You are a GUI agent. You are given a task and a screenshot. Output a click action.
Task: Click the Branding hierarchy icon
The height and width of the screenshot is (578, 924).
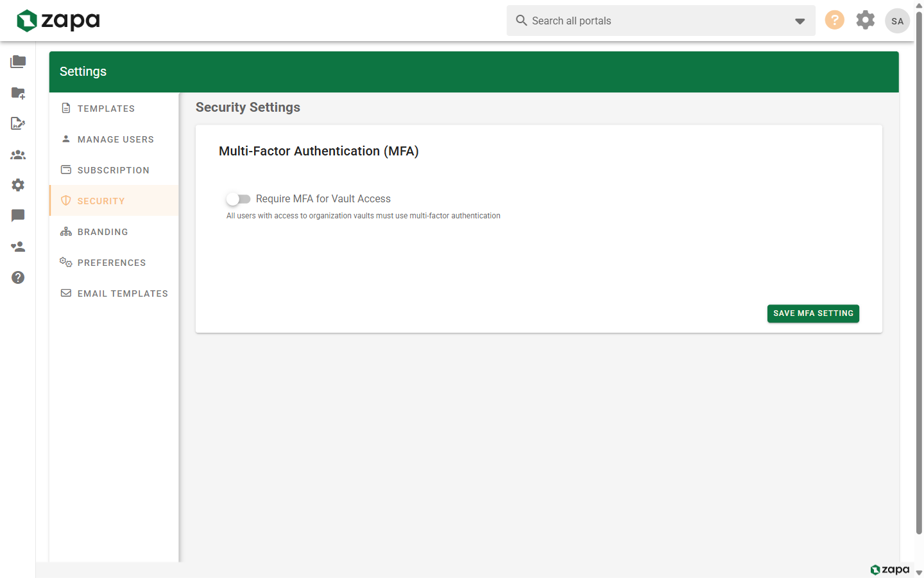click(x=66, y=231)
